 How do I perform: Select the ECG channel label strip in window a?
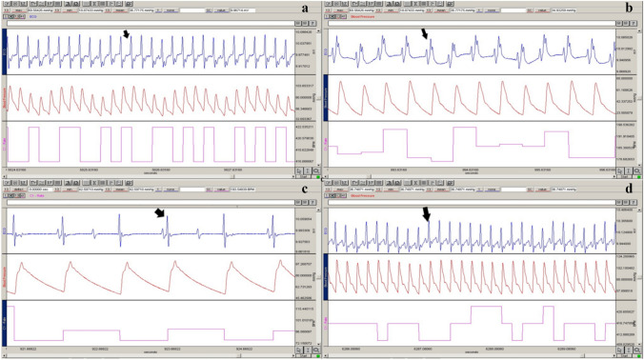pos(5,51)
